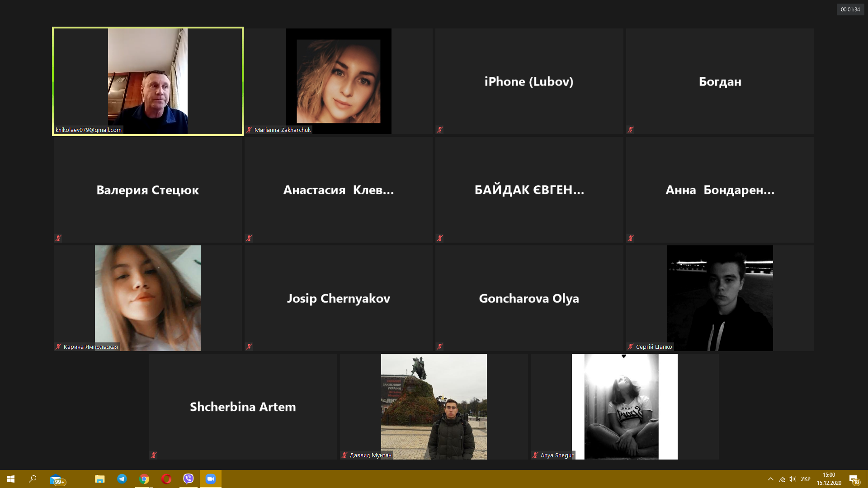Open clock and date calendar flyout
This screenshot has width=868, height=488.
coord(829,479)
